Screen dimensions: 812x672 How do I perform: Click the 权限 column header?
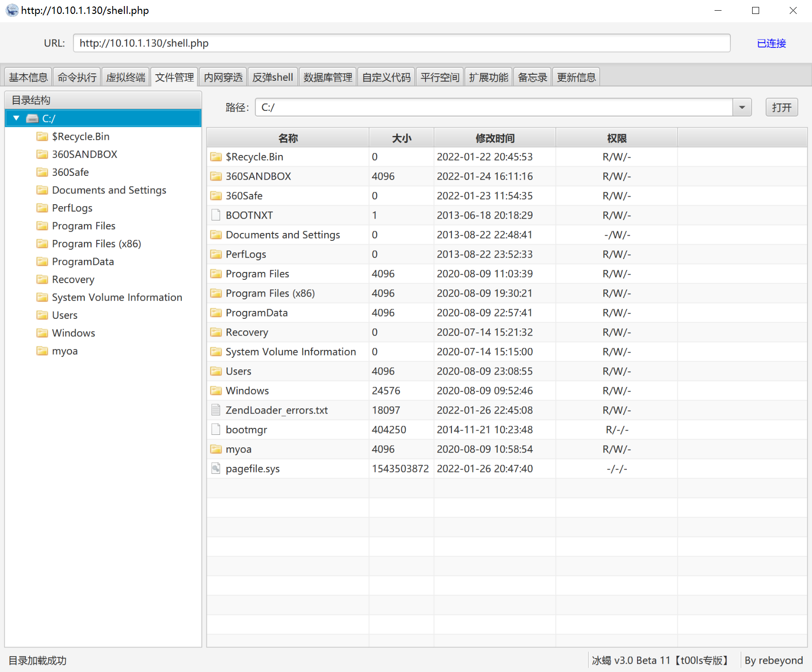617,138
